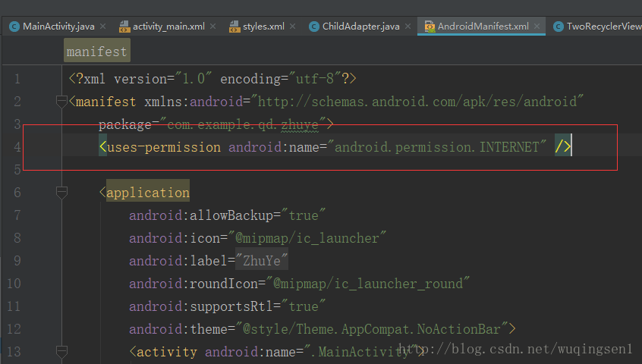Close the AndroidManifest.xml tab
The width and height of the screenshot is (642, 364).
(537, 27)
